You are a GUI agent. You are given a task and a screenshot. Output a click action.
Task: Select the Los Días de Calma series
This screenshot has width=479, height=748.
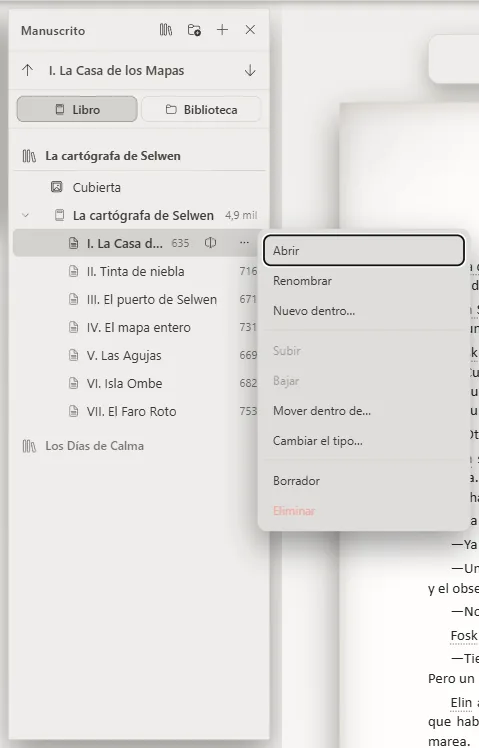[x=139, y=446]
